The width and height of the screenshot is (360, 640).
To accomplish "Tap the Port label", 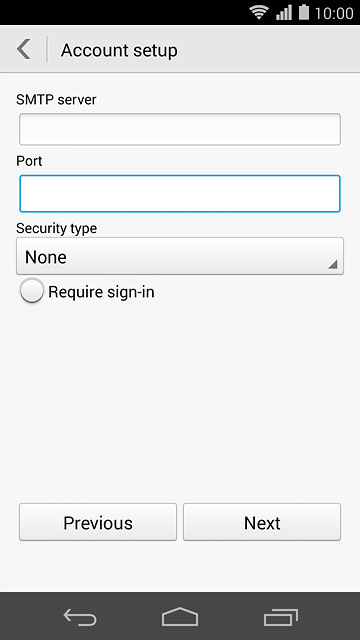I will 29,161.
